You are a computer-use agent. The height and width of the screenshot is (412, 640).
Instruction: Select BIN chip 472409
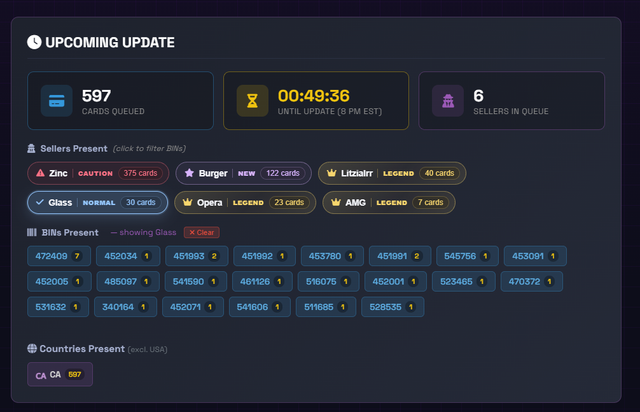pos(59,256)
